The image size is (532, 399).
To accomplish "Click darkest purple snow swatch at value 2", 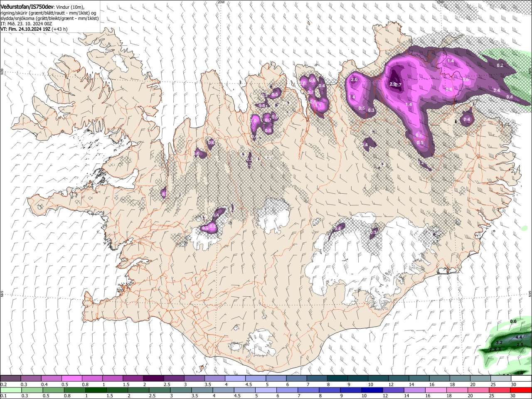I will [153, 379].
